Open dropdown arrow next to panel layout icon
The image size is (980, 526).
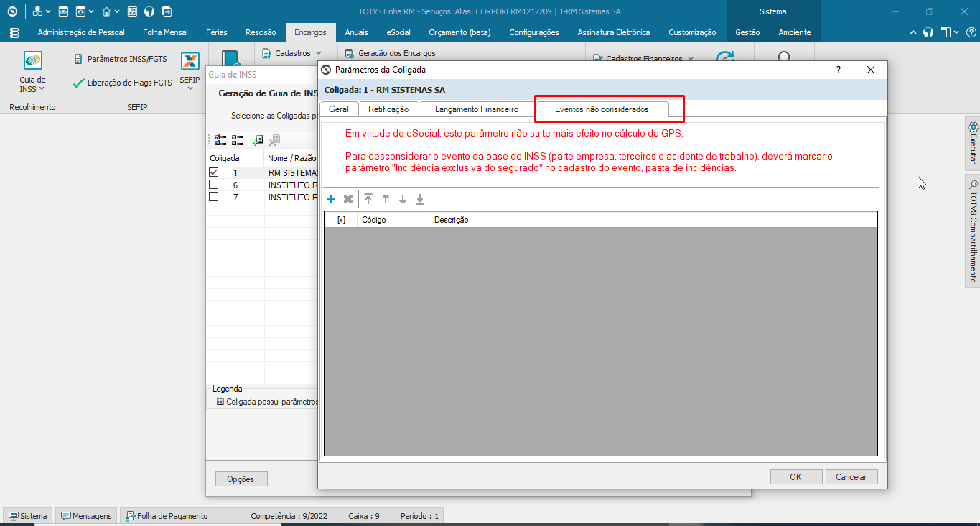(957, 32)
